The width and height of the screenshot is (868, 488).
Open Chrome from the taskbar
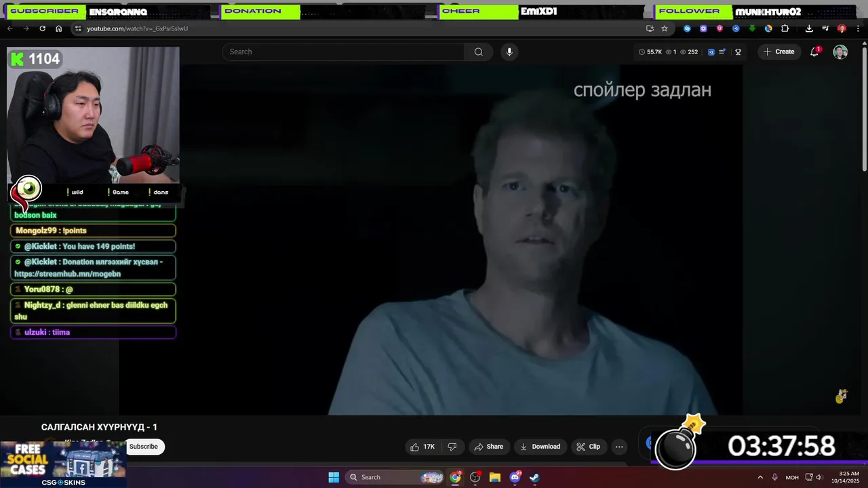point(456,477)
